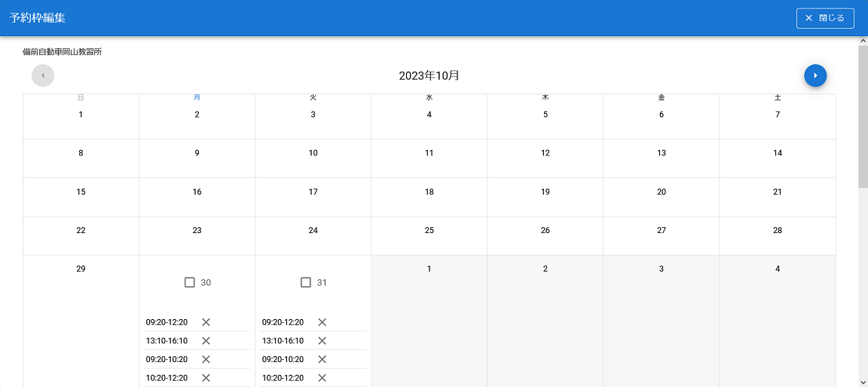868x387 pixels.
Task: Tick the checkbox for October 30
Action: 190,282
